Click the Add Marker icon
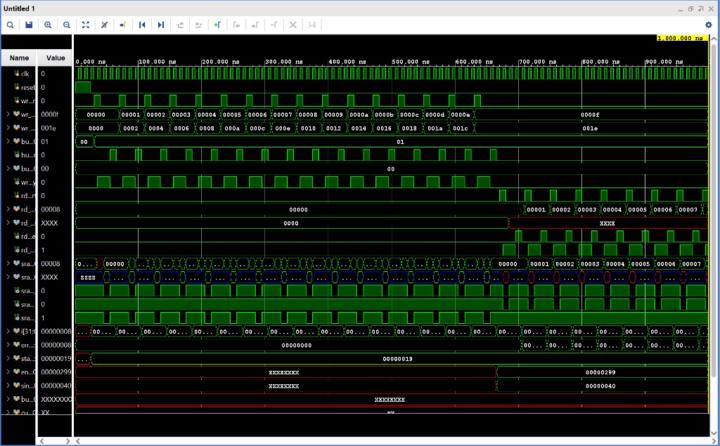 coord(217,24)
